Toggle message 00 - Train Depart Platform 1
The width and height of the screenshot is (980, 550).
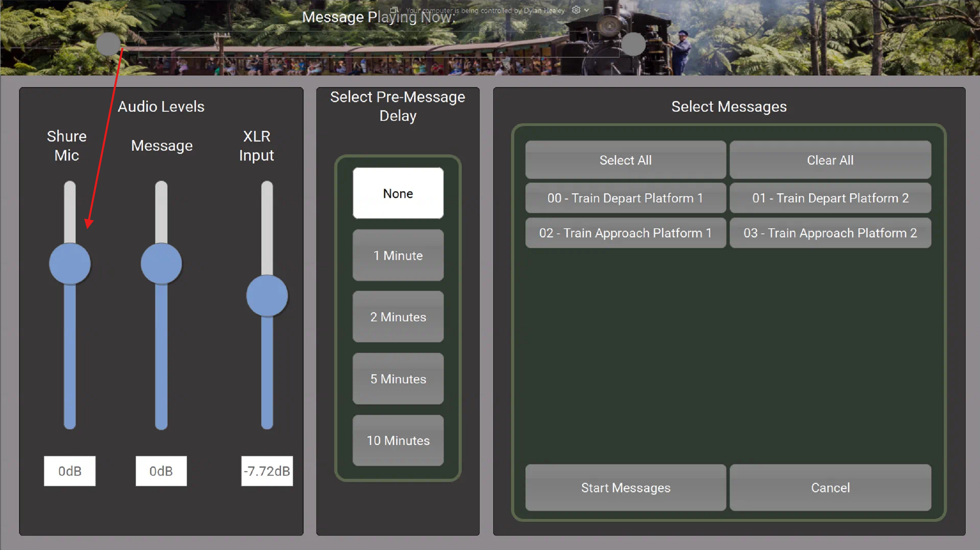626,198
